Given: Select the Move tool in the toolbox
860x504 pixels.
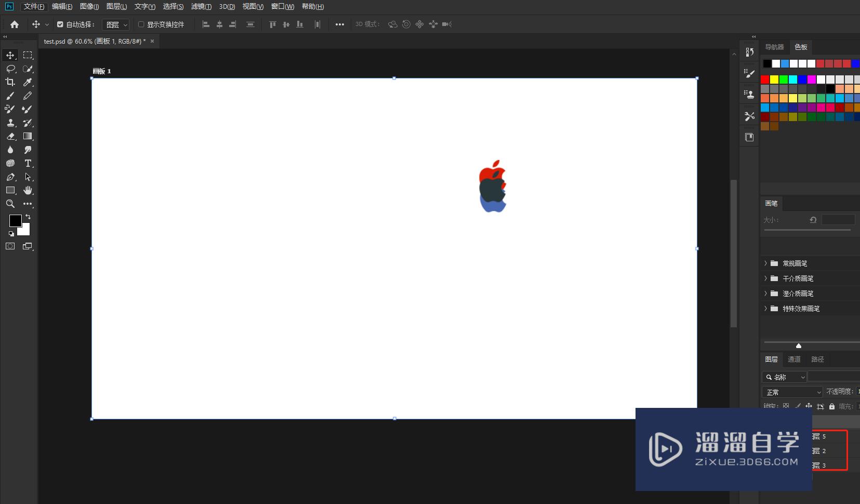Looking at the screenshot, I should (10, 55).
